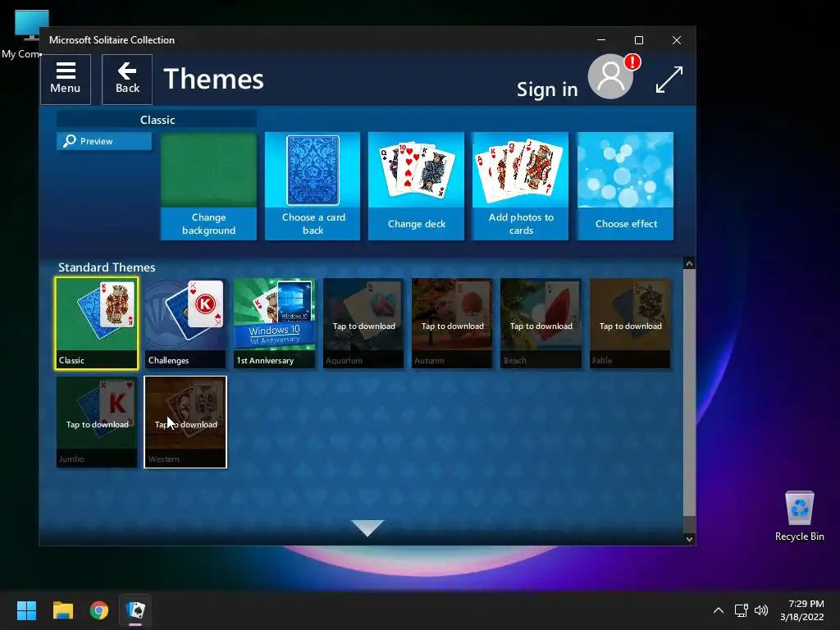
Task: Open the taskbar clock and date
Action: [x=802, y=610]
